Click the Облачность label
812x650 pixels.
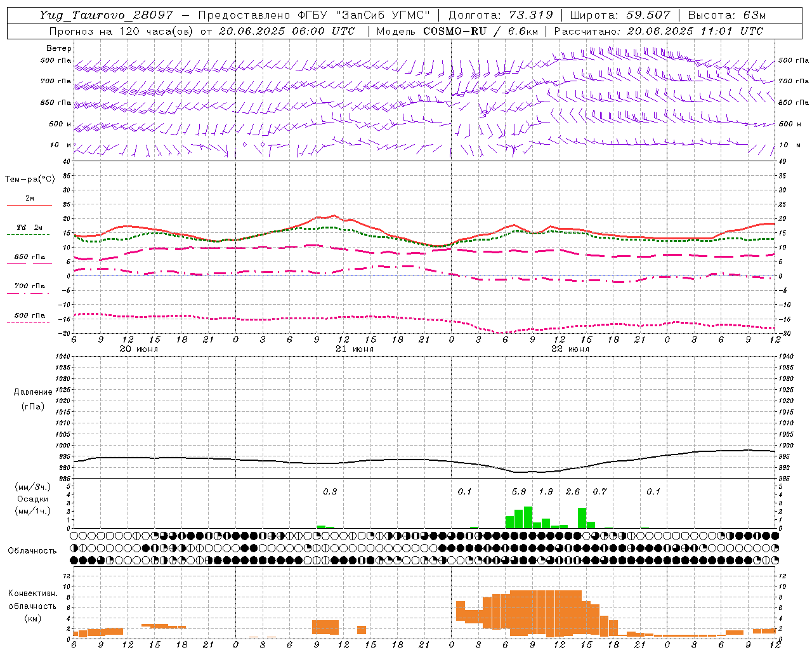[32, 550]
